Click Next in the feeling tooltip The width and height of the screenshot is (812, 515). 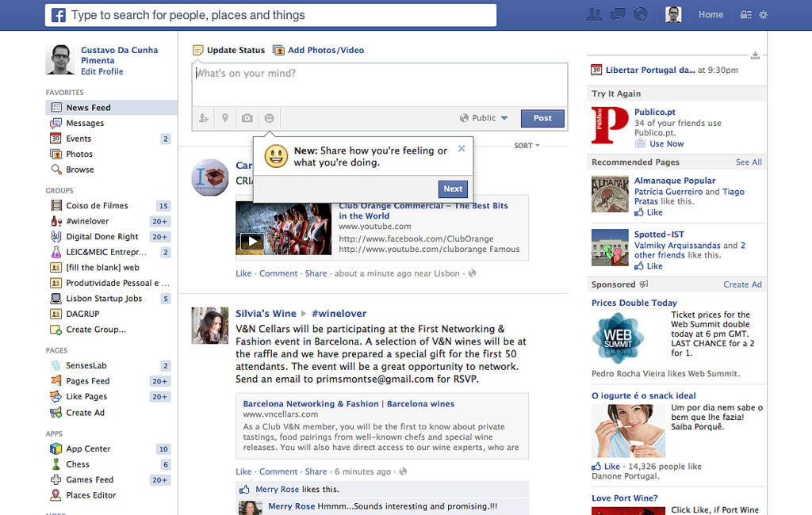(x=453, y=189)
